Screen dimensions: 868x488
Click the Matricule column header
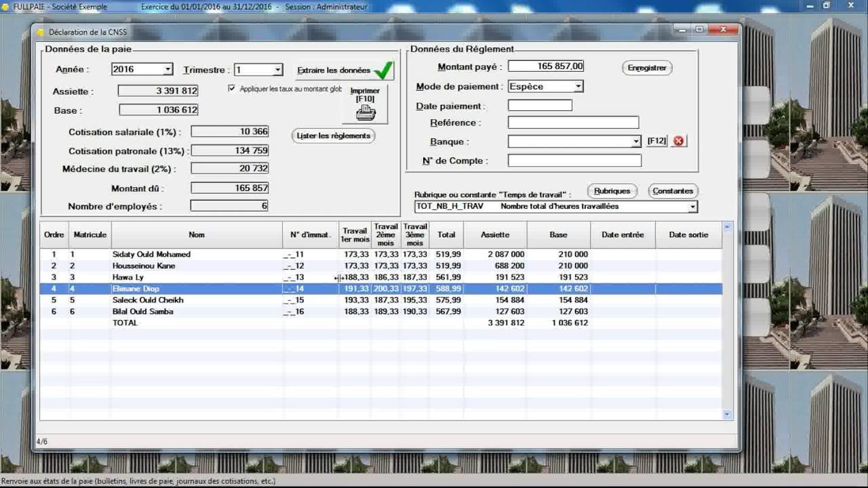pyautogui.click(x=90, y=235)
